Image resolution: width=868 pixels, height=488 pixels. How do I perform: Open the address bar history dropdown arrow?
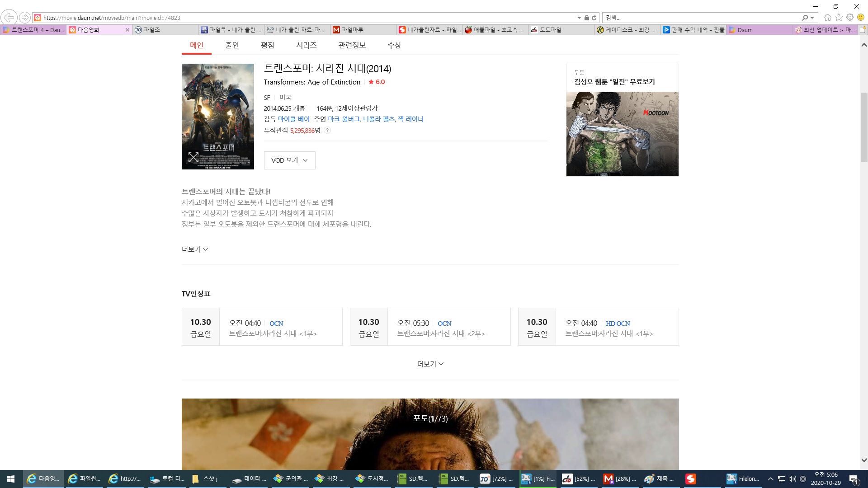pyautogui.click(x=579, y=18)
